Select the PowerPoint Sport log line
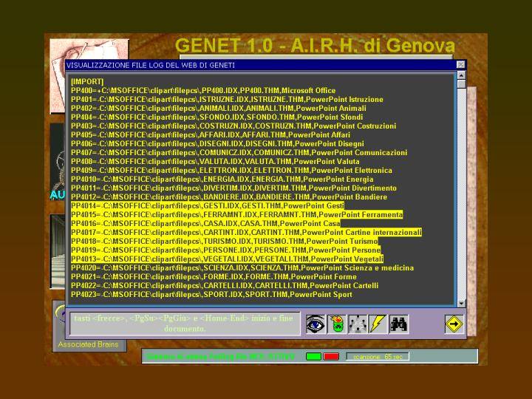 point(211,294)
